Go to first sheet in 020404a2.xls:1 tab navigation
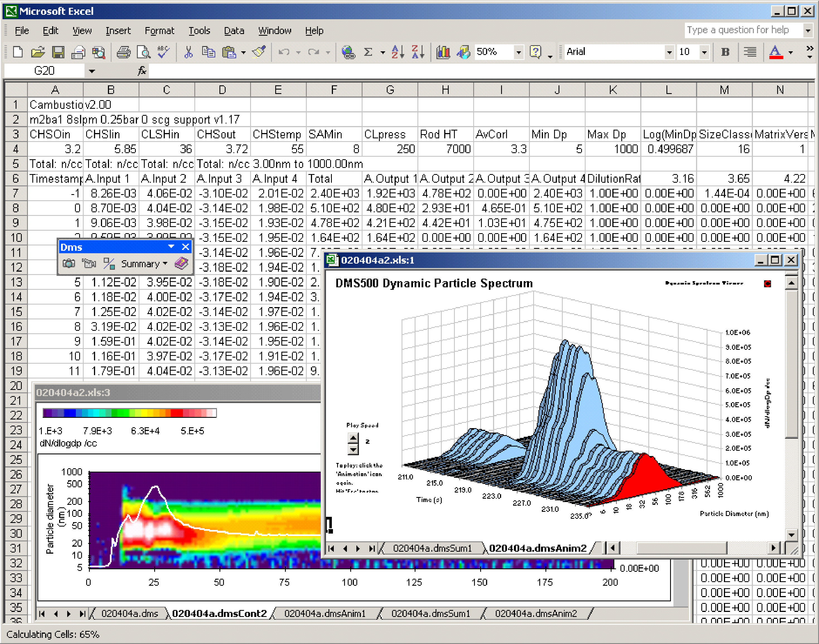Image resolution: width=819 pixels, height=644 pixels. 331,548
